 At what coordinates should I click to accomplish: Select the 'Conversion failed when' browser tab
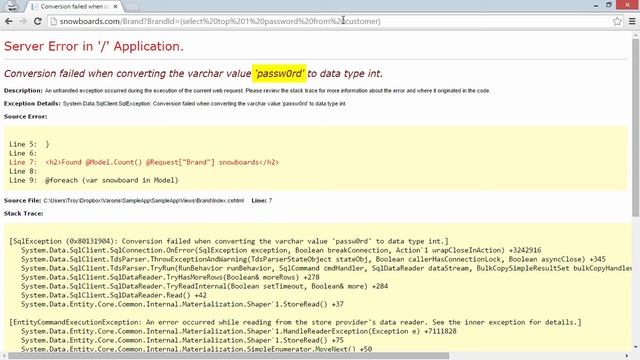coord(73,7)
